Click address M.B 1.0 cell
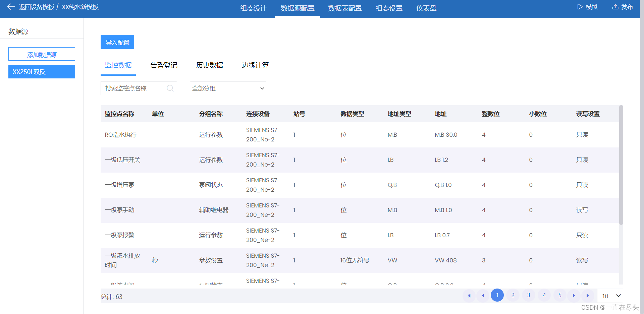The height and width of the screenshot is (314, 644). pos(443,210)
